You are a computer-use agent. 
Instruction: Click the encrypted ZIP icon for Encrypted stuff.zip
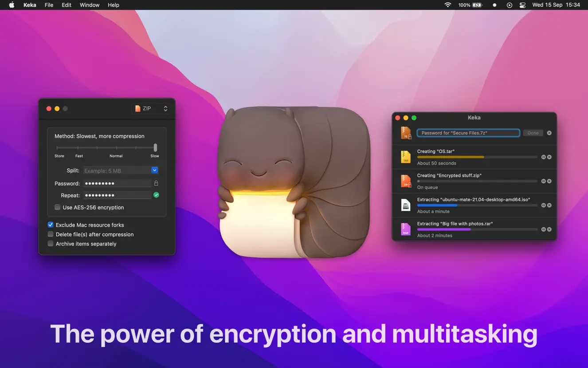(405, 181)
